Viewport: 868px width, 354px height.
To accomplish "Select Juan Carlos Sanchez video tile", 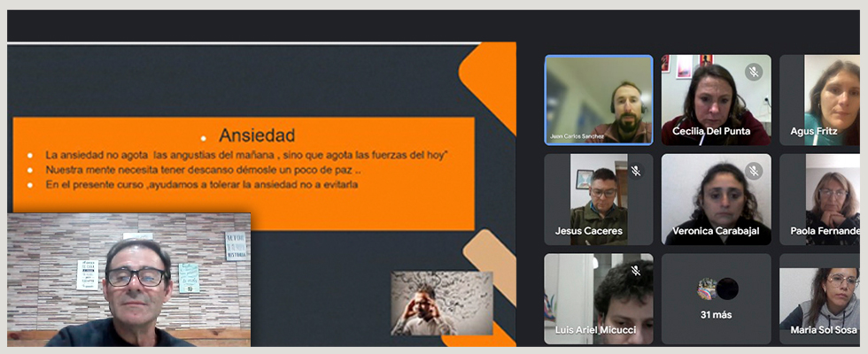I will (x=599, y=100).
